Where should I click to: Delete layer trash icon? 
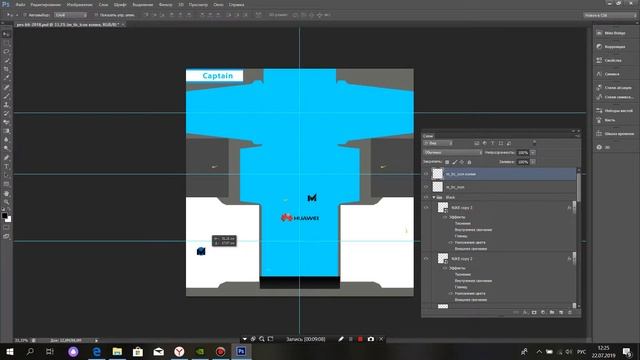(x=570, y=313)
